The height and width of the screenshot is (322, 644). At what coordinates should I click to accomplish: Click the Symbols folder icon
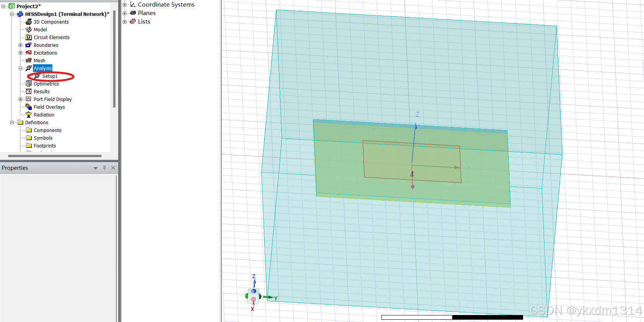coord(29,138)
